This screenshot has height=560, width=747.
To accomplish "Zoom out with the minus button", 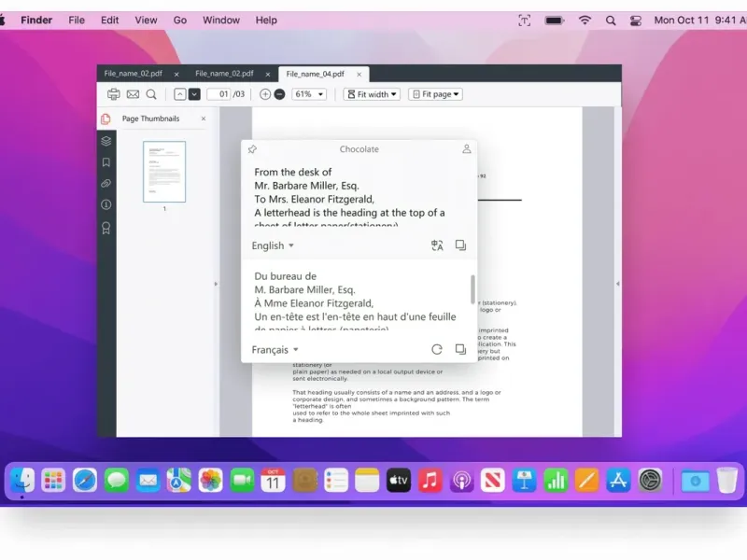I will point(279,94).
